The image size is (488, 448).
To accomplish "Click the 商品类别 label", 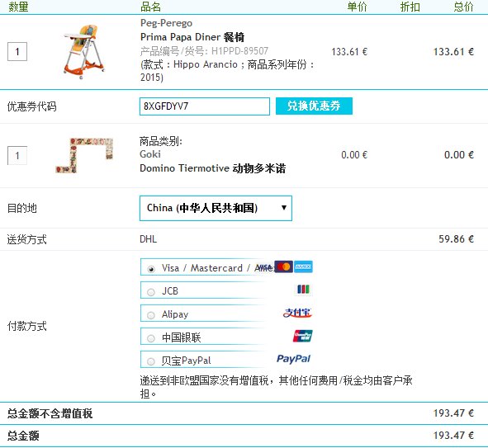I will point(160,141).
